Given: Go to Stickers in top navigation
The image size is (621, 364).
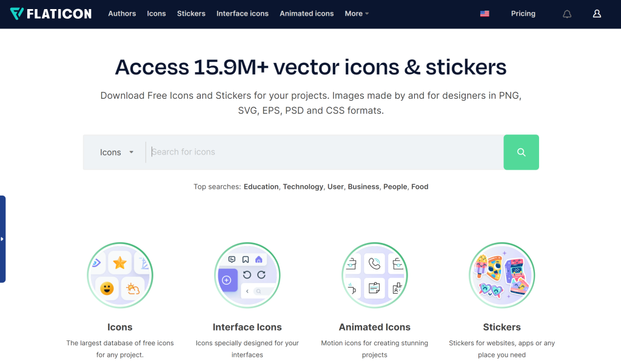Looking at the screenshot, I should [191, 13].
